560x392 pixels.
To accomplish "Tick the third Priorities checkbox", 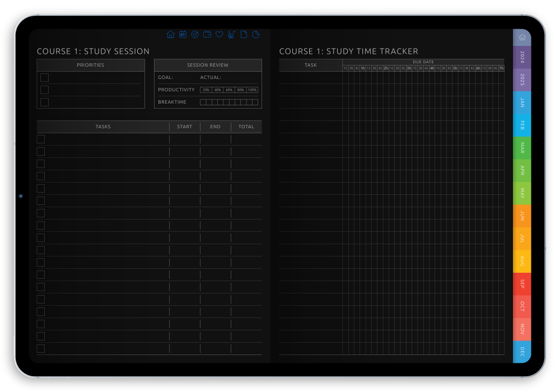I will point(44,102).
